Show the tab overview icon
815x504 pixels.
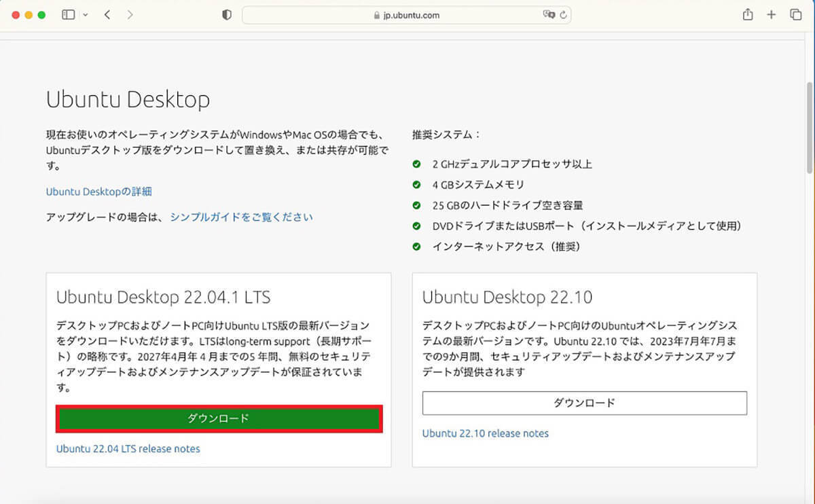pyautogui.click(x=795, y=15)
